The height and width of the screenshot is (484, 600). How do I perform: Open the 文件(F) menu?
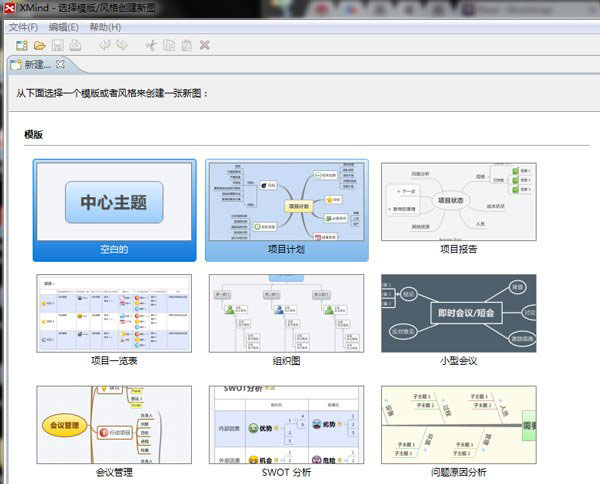click(x=24, y=27)
